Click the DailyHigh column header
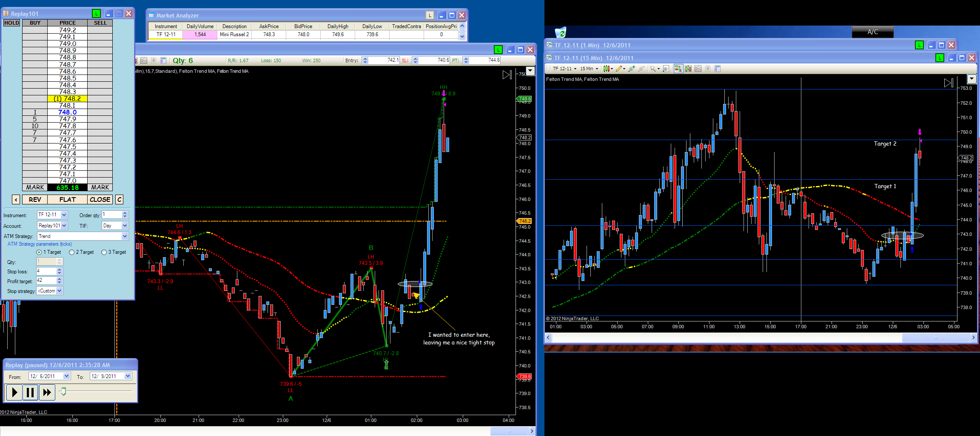Viewport: 980px width, 436px height. [338, 26]
